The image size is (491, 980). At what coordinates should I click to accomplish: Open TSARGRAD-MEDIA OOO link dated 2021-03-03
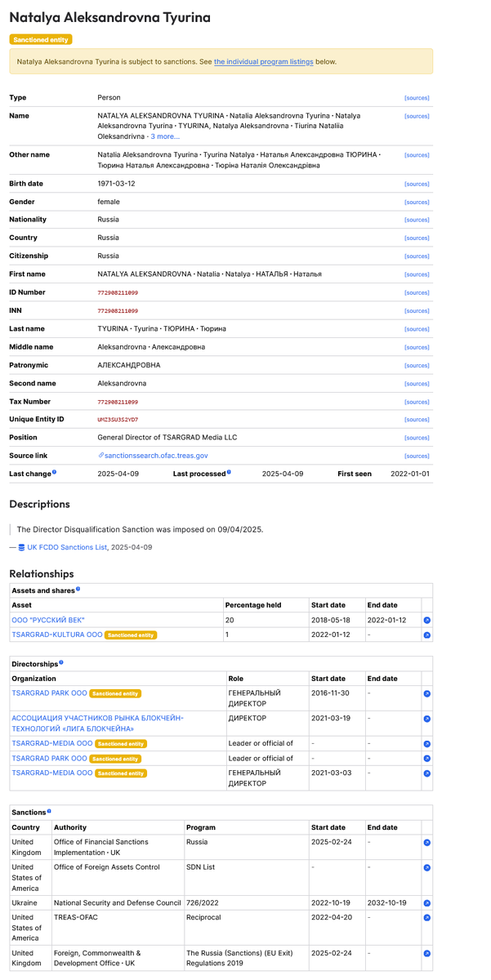pos(52,773)
